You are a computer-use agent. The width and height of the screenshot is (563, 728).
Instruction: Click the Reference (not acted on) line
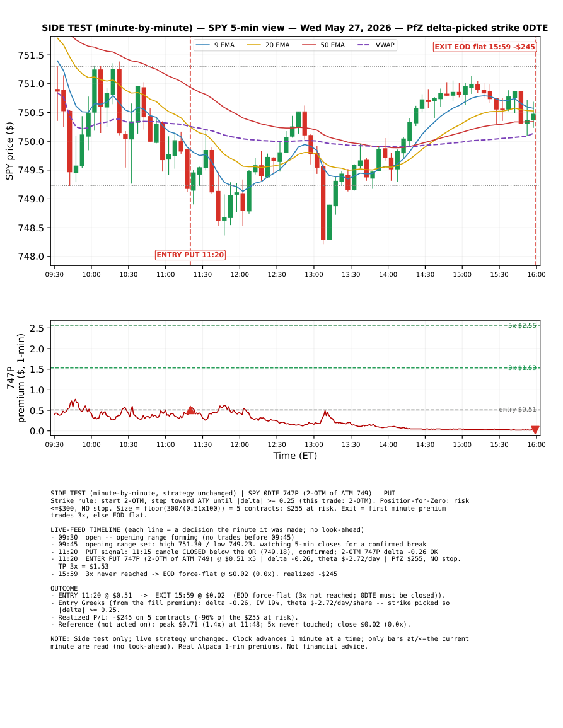coord(230,625)
